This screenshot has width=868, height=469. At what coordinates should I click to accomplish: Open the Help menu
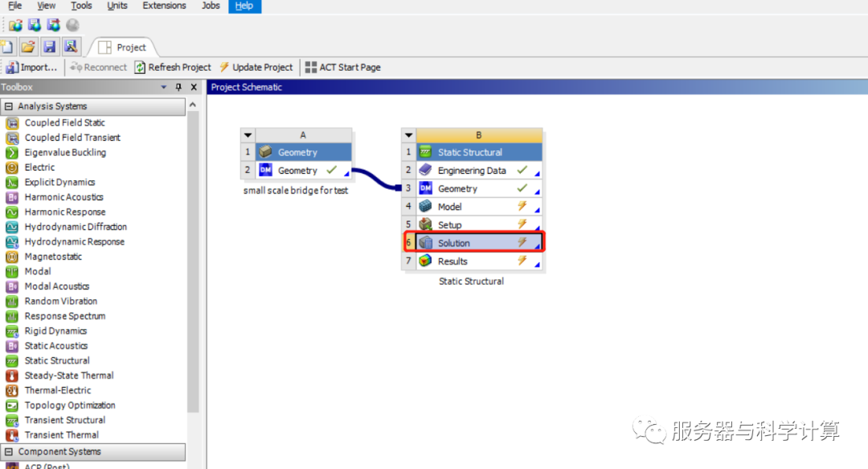(244, 6)
